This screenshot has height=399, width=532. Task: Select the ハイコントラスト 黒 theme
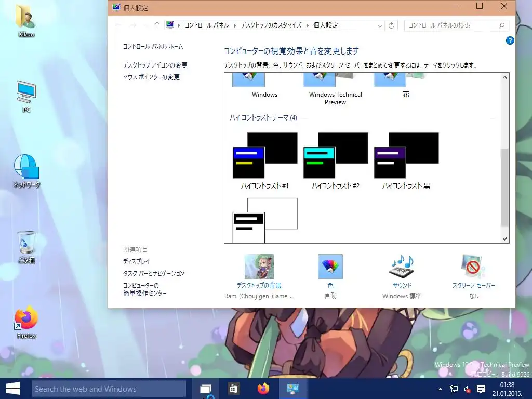[406, 161]
